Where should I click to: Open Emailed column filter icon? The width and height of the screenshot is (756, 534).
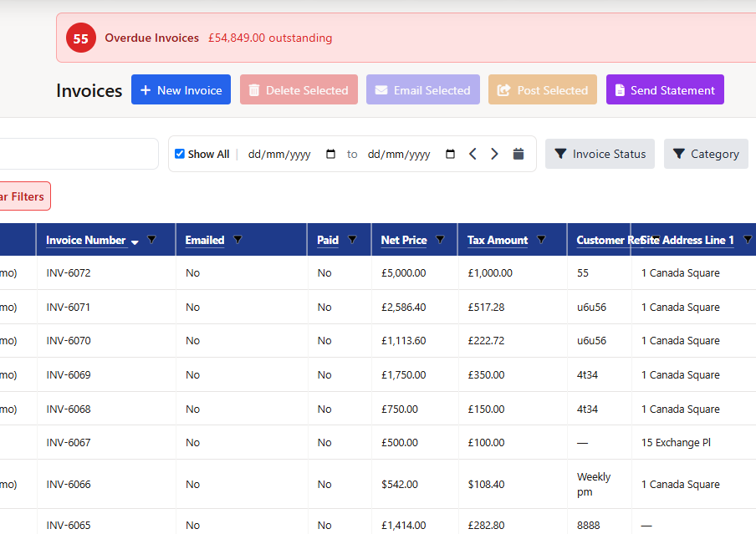click(x=238, y=239)
